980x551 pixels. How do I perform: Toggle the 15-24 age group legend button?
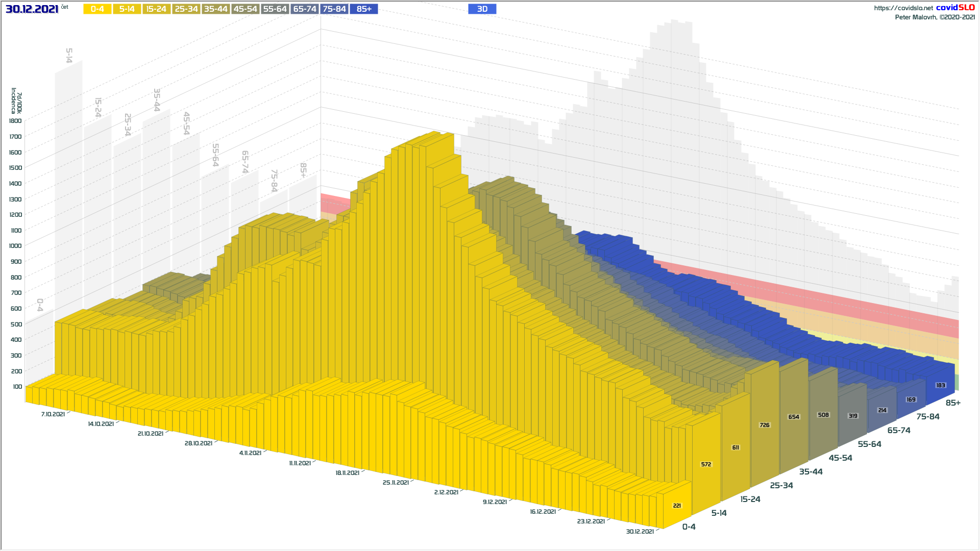[x=156, y=9]
